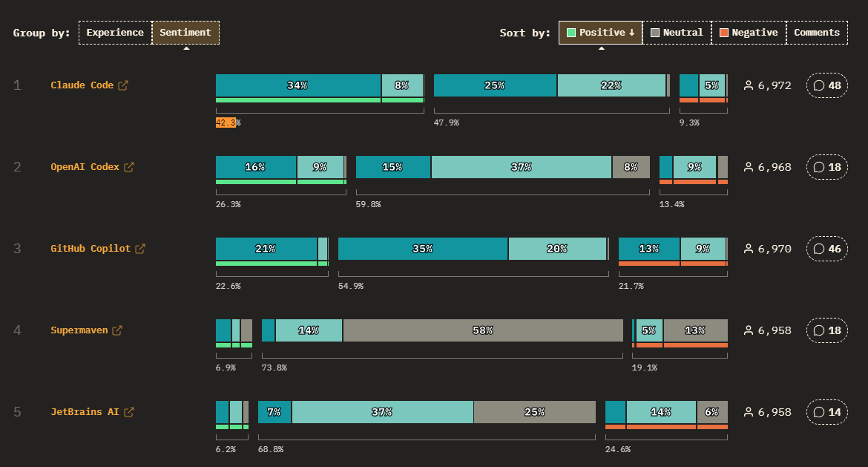The height and width of the screenshot is (467, 868).
Task: Click the 6,958 respondent count for Supermaven
Action: 775,330
